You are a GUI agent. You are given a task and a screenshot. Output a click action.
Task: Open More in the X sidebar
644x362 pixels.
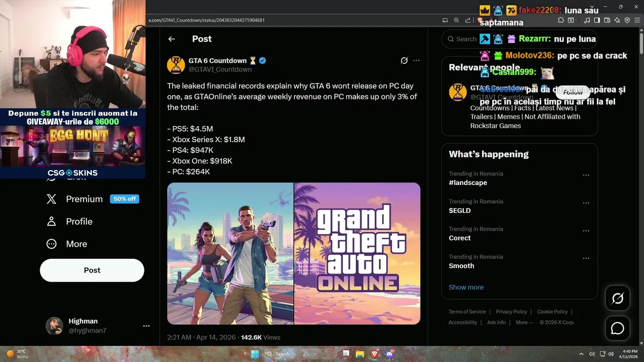click(76, 244)
